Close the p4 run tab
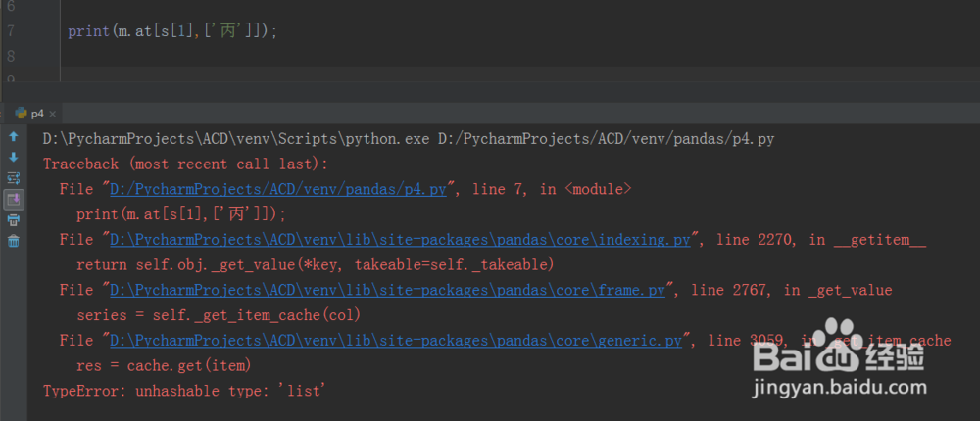 pyautogui.click(x=54, y=114)
